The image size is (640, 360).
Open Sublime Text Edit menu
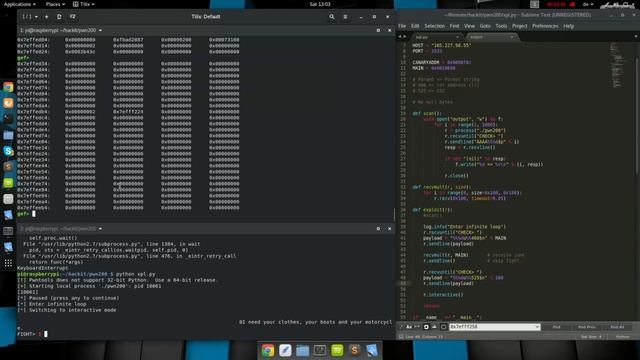(415, 26)
